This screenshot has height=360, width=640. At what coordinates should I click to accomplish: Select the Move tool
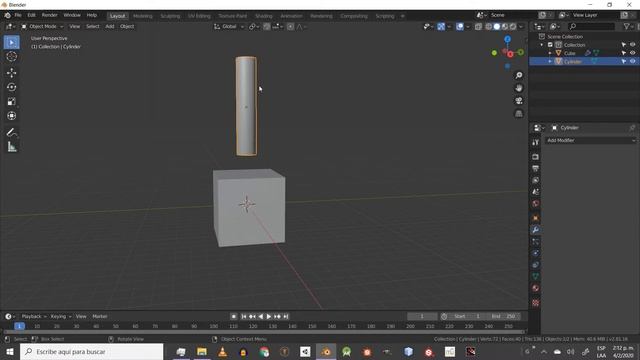click(11, 73)
